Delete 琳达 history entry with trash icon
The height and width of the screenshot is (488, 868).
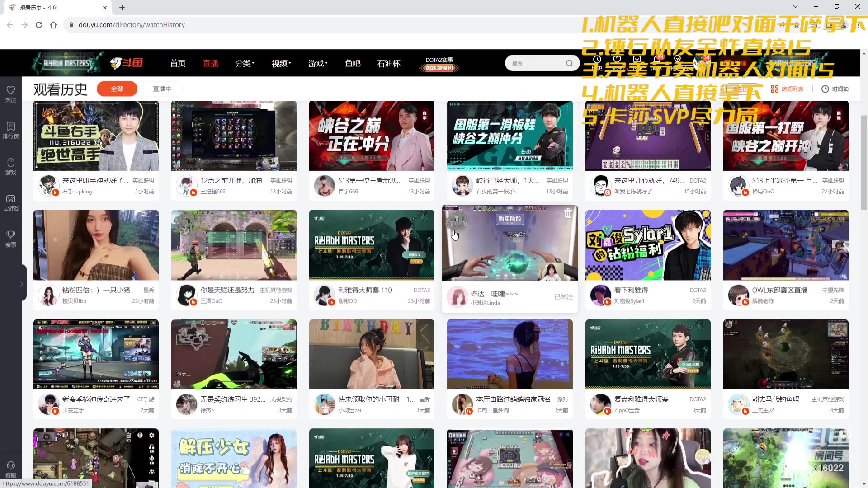pos(568,213)
